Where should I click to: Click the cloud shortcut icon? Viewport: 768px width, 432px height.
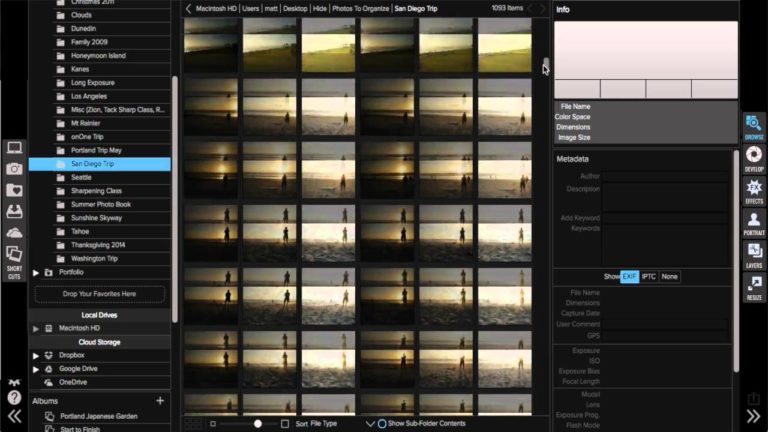pyautogui.click(x=14, y=233)
